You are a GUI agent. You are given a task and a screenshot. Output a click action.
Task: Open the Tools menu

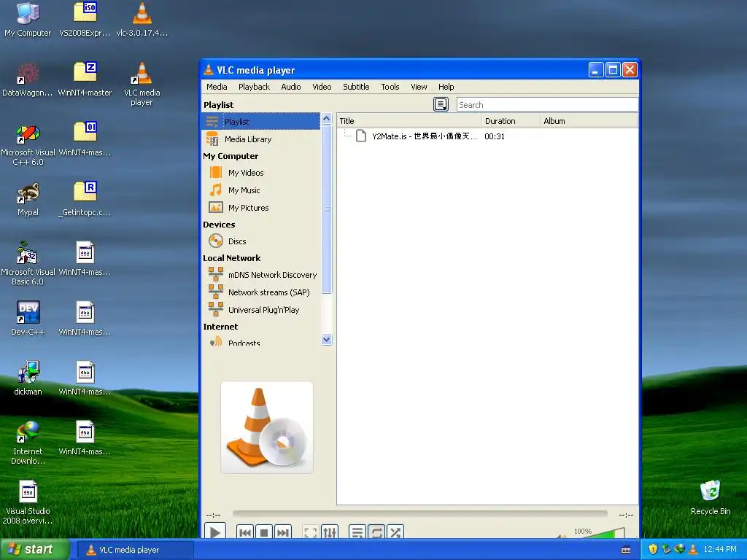click(x=390, y=87)
